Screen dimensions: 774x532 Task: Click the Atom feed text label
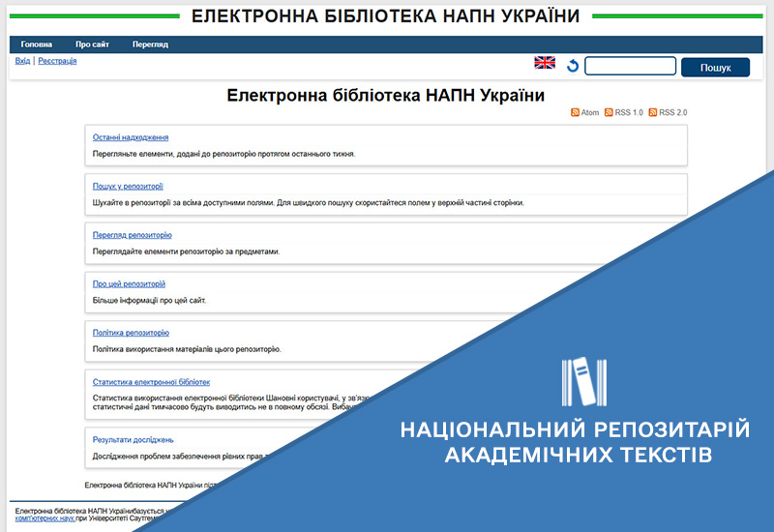590,112
